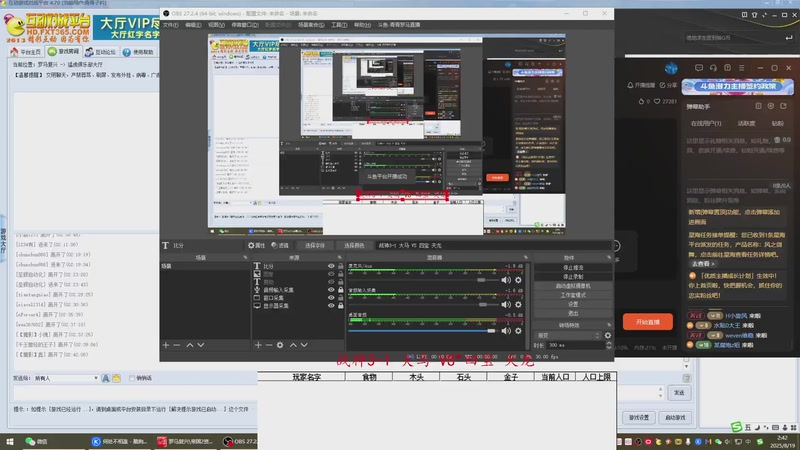
Task: Open the emoji icon in the chat toolbar
Action: [116, 379]
